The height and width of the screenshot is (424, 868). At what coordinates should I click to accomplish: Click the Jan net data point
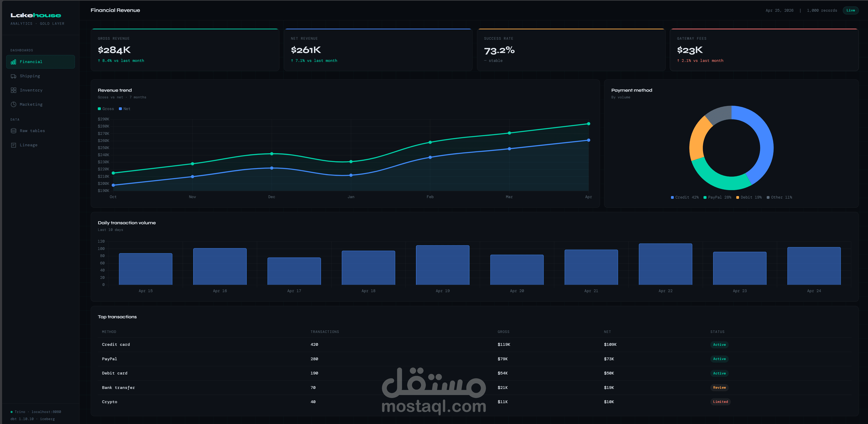pyautogui.click(x=351, y=175)
